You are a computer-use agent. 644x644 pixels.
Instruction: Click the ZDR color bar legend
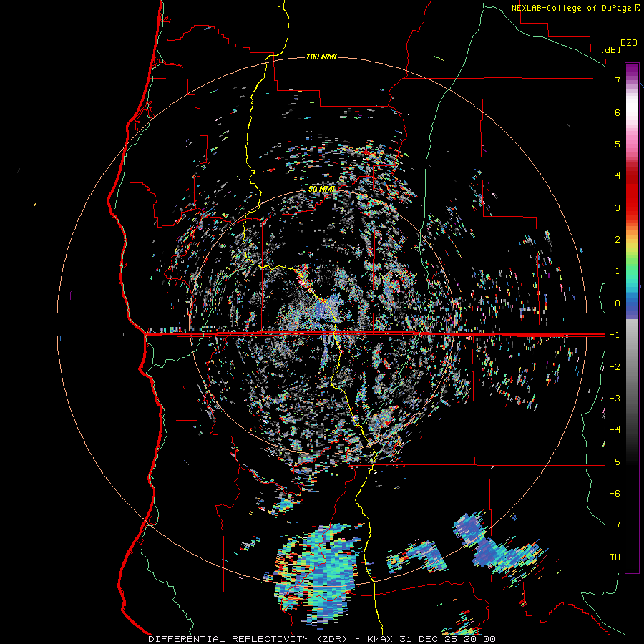point(632,318)
